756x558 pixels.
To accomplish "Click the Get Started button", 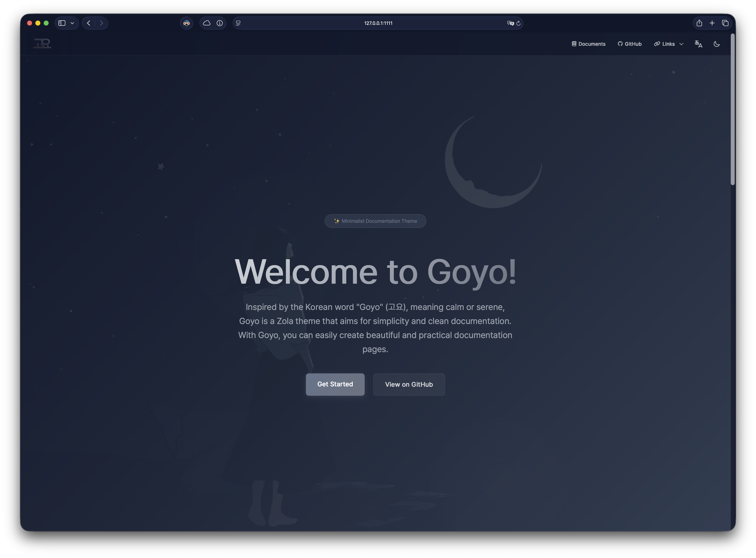I will pyautogui.click(x=335, y=384).
